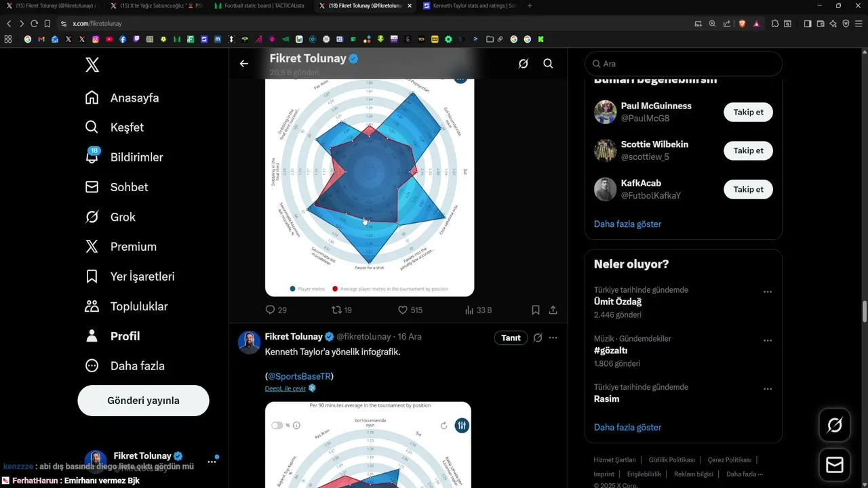
Task: Click the Gönderi yayınla button
Action: [x=143, y=401]
